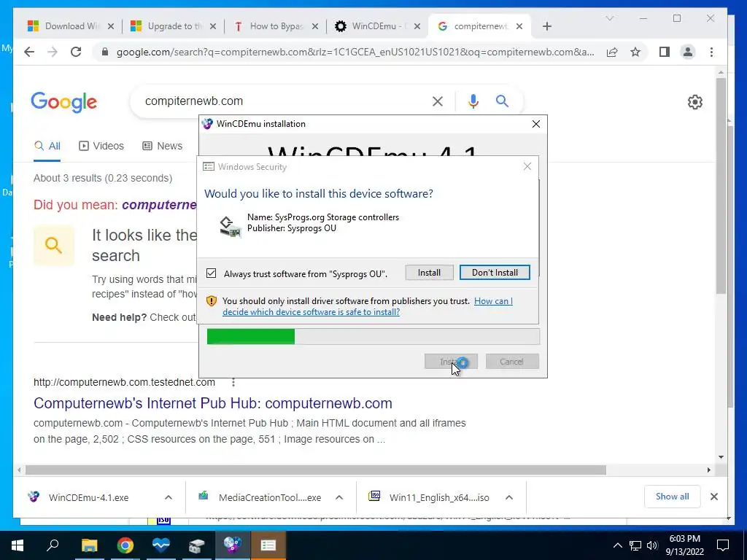Click the network tray icon
The width and height of the screenshot is (747, 560).
(635, 545)
